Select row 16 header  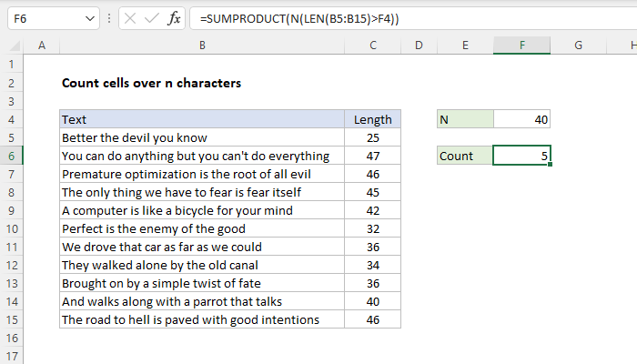click(x=11, y=338)
